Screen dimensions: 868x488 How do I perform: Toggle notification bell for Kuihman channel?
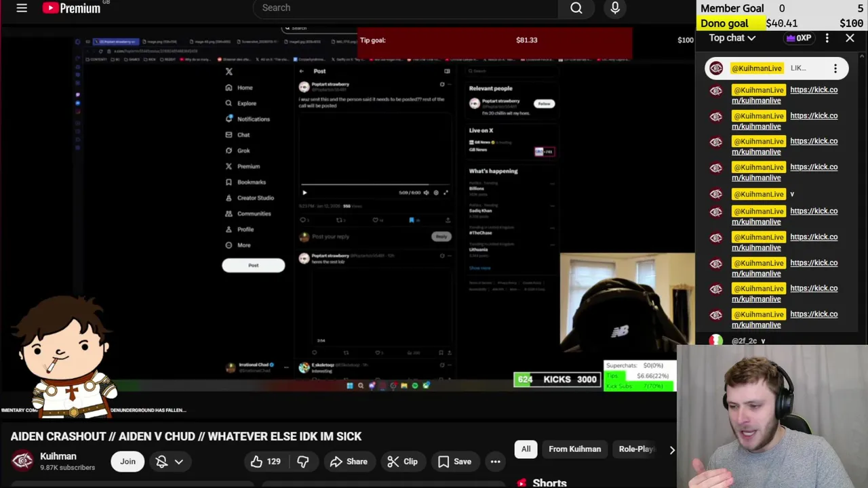[161, 462]
